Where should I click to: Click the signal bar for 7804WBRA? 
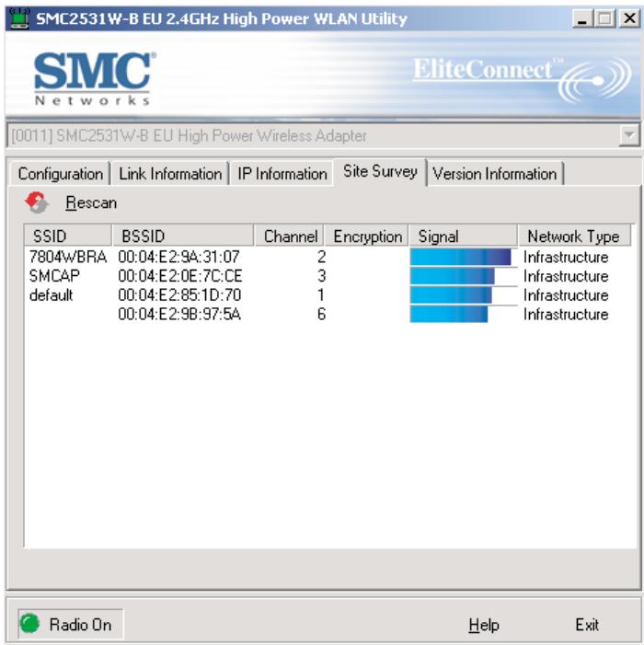461,257
